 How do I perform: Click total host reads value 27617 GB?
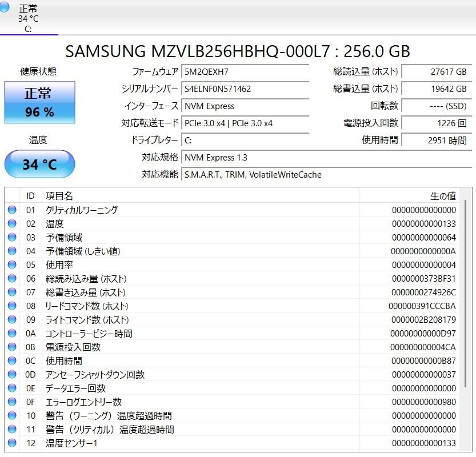coord(437,72)
